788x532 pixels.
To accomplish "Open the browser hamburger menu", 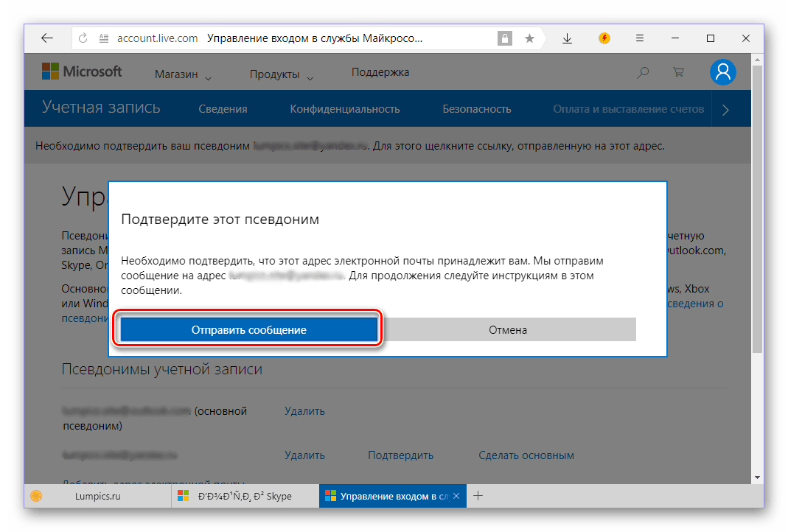I will (640, 38).
